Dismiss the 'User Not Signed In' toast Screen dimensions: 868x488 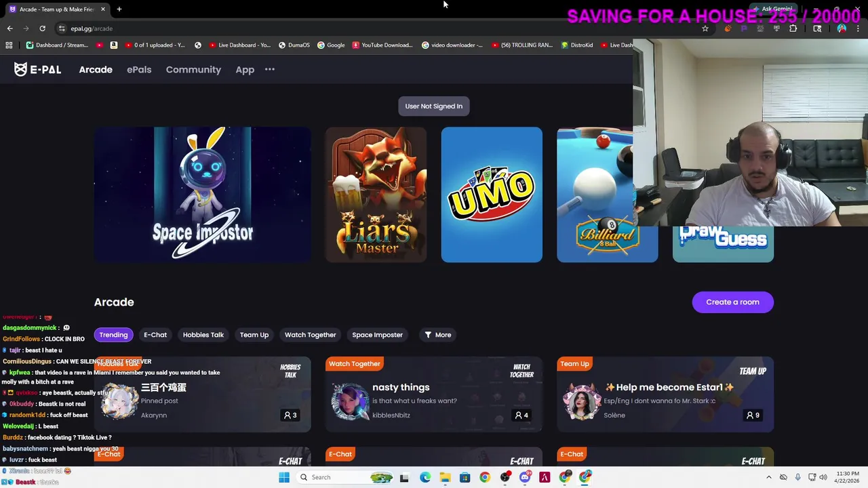pyautogui.click(x=434, y=106)
